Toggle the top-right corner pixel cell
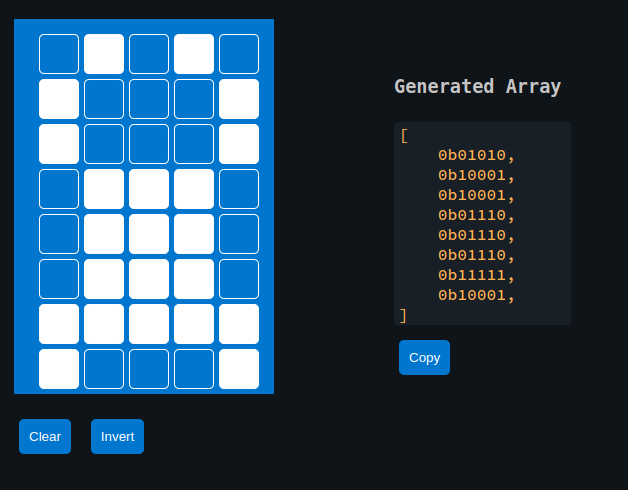The height and width of the screenshot is (490, 628). point(239,54)
